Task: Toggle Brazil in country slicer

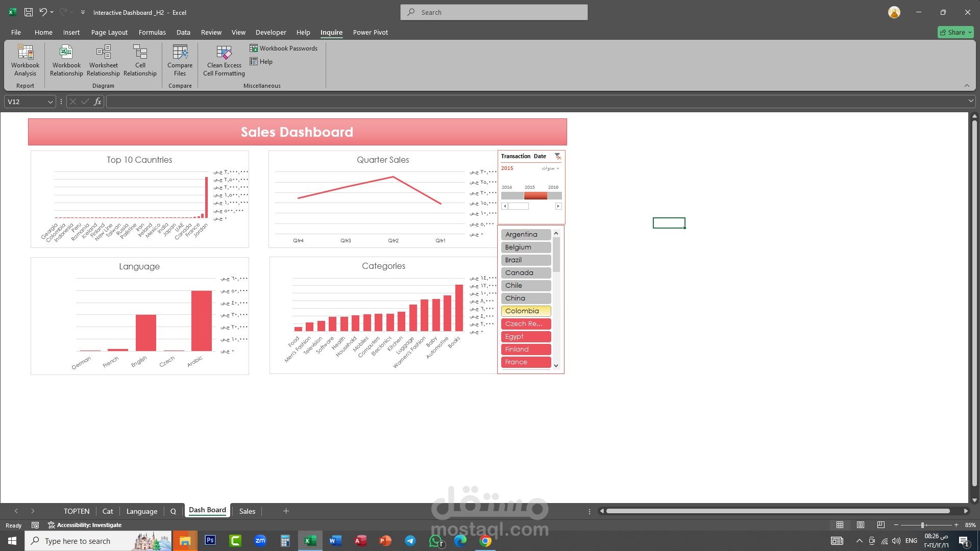Action: [x=526, y=260]
